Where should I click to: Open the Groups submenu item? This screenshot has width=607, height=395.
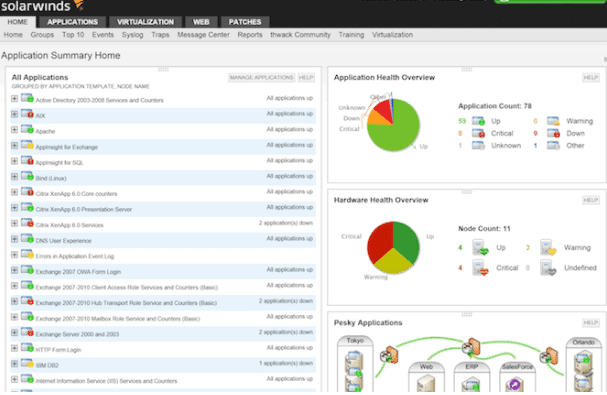(x=42, y=35)
